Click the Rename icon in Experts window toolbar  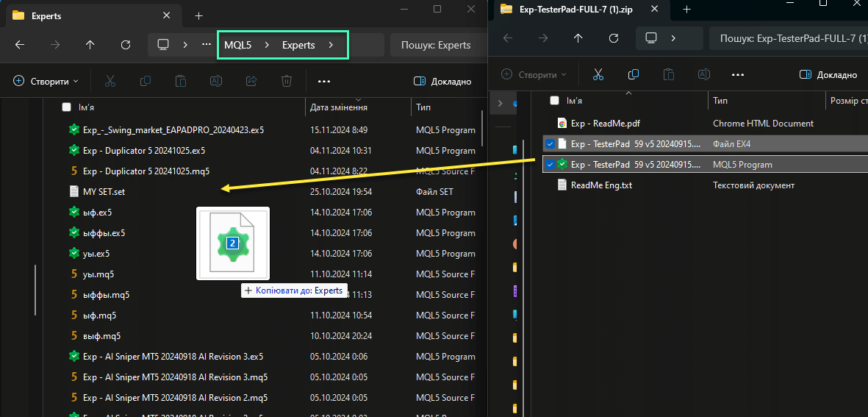click(216, 81)
